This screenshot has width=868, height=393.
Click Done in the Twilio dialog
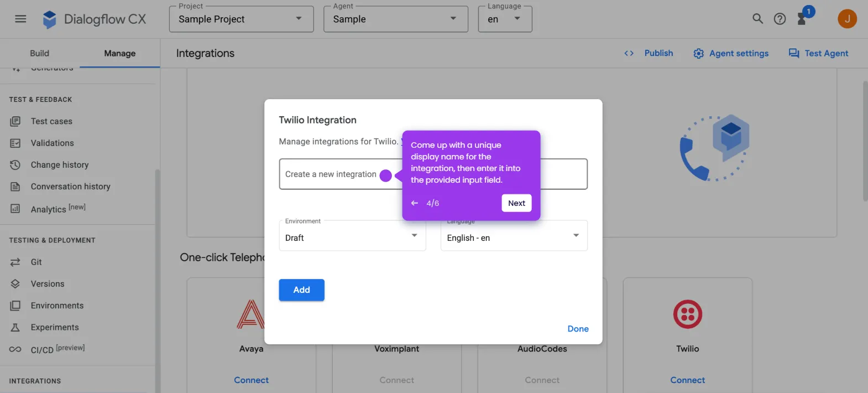(x=578, y=329)
